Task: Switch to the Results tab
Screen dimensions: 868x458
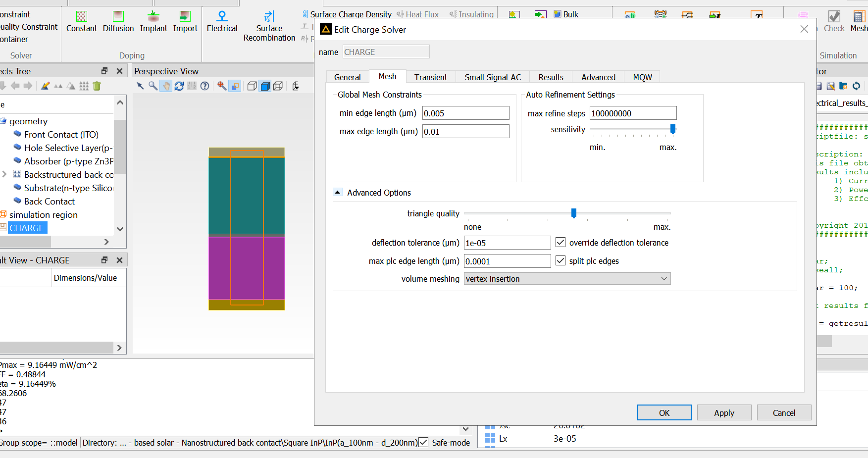Action: coord(551,77)
